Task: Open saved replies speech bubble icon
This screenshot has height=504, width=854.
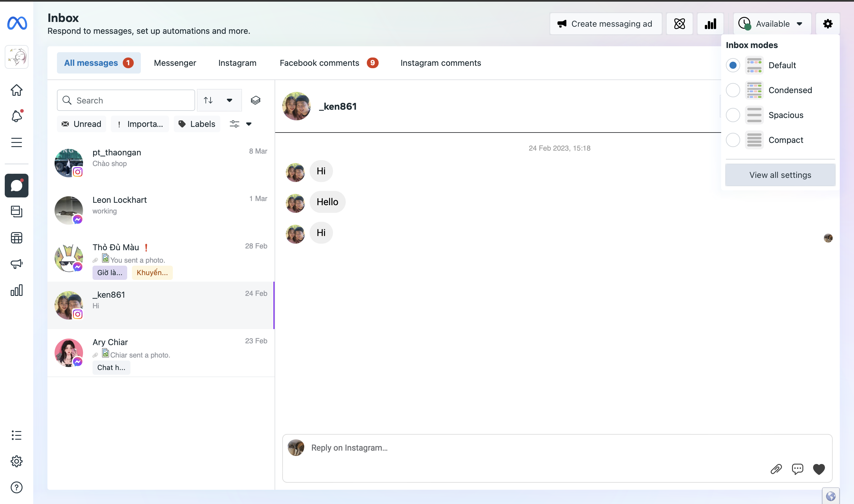Action: [797, 469]
